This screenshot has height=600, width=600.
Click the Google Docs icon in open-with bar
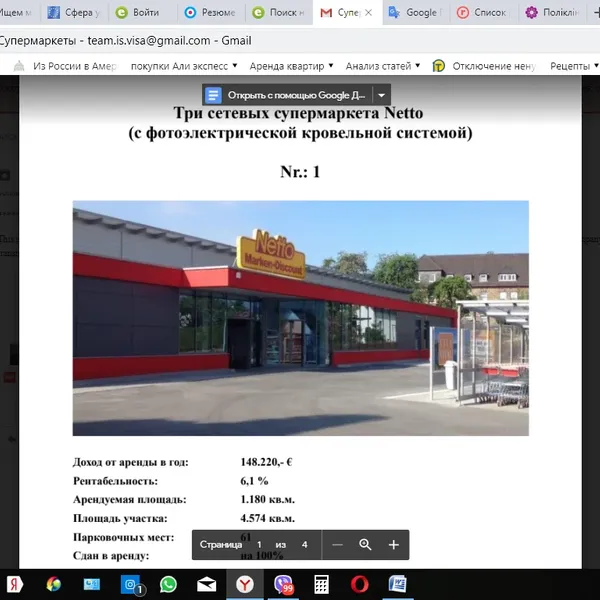tap(213, 95)
